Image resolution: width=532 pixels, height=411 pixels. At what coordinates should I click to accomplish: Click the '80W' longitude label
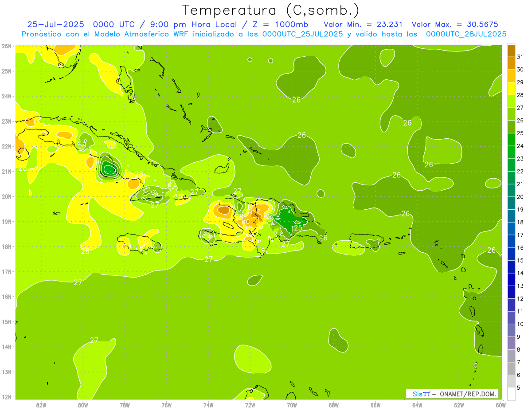tap(83, 405)
